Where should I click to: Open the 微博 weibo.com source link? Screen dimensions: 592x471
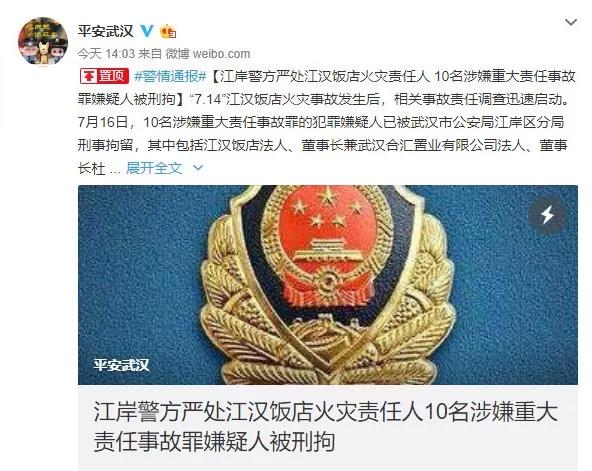click(x=208, y=54)
